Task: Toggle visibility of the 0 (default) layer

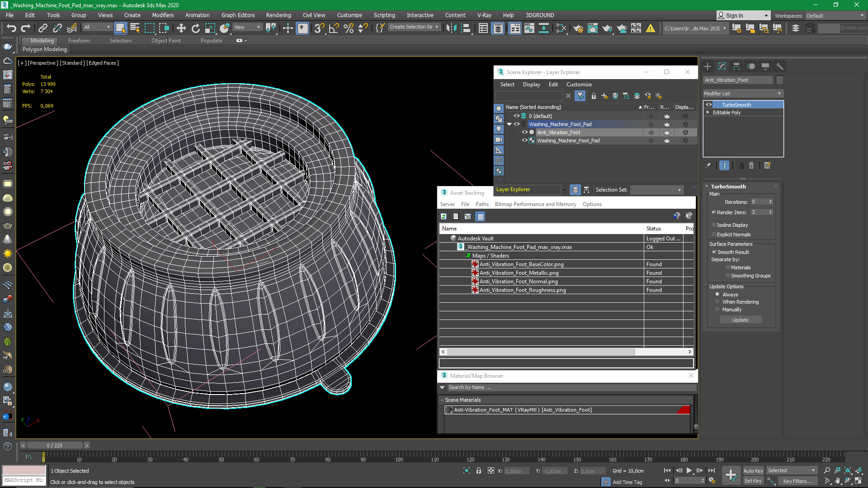Action: (517, 116)
